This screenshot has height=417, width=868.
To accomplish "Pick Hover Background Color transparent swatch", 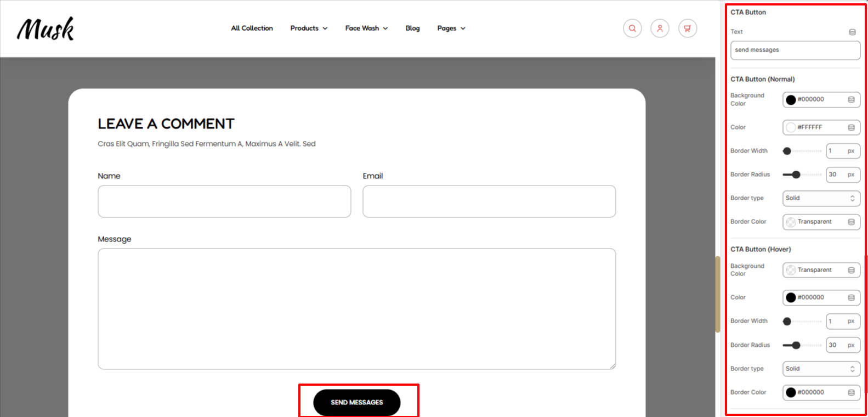I will point(791,270).
